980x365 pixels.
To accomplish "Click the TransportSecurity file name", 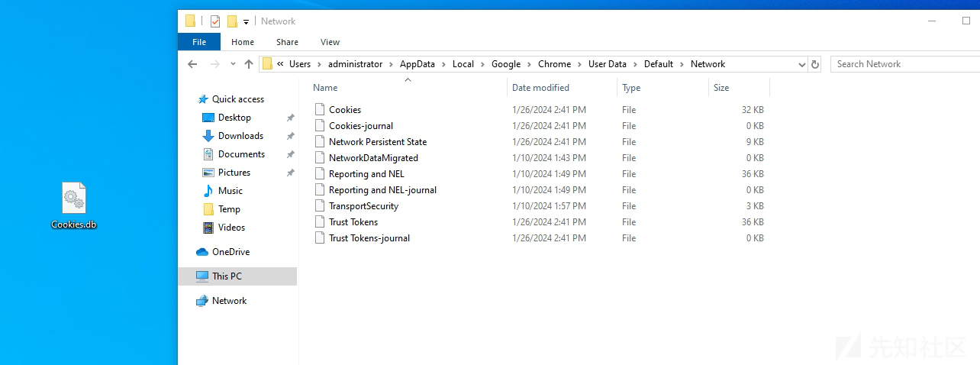I will point(363,206).
